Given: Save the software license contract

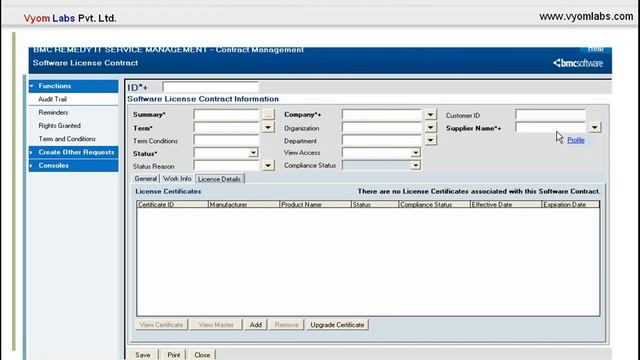Looking at the screenshot, I should [143, 355].
